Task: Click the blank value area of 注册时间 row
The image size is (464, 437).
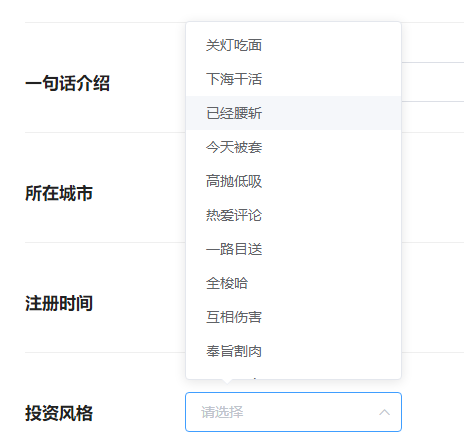Action: click(433, 298)
